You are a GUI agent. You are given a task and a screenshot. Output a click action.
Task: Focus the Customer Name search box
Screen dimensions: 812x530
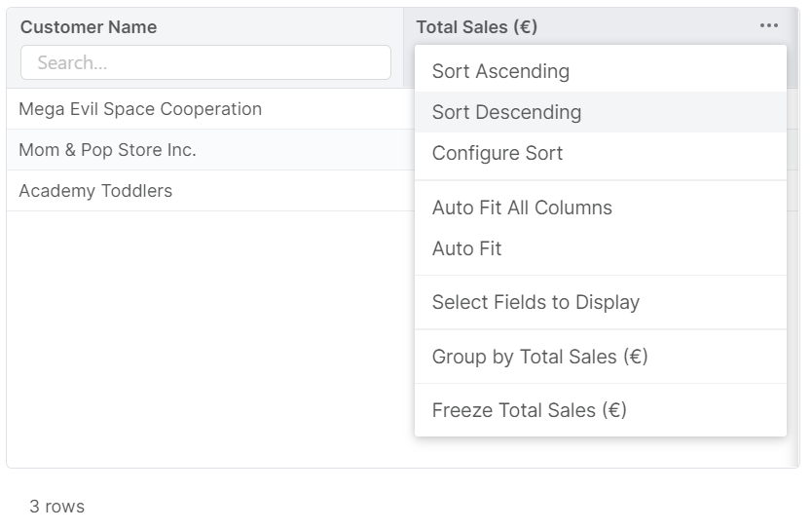coord(205,62)
